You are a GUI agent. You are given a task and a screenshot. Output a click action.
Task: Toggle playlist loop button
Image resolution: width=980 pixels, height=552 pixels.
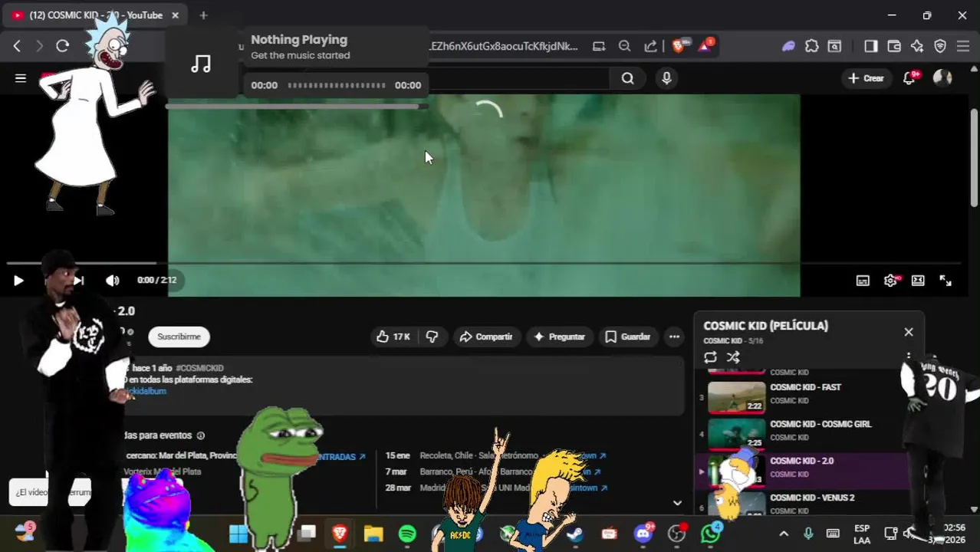(710, 357)
